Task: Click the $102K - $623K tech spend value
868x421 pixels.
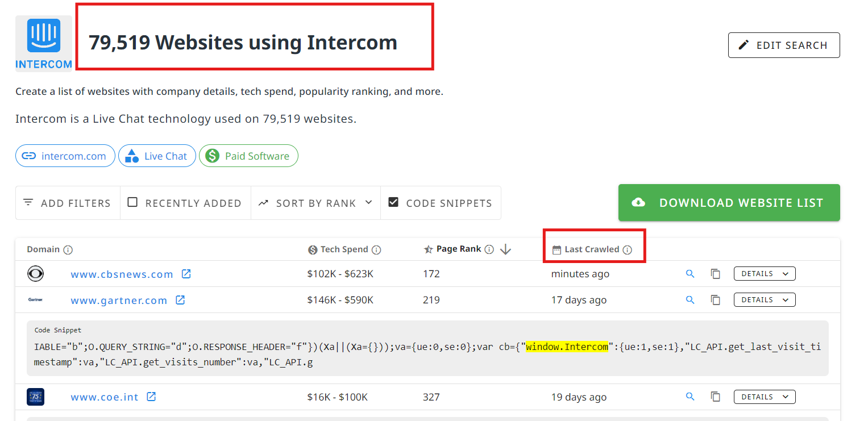Action: coord(340,274)
